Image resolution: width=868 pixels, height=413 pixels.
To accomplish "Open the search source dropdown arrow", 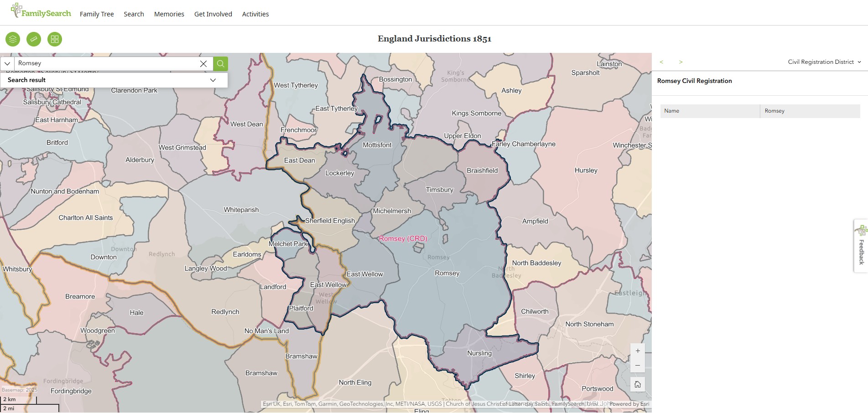I will (7, 64).
